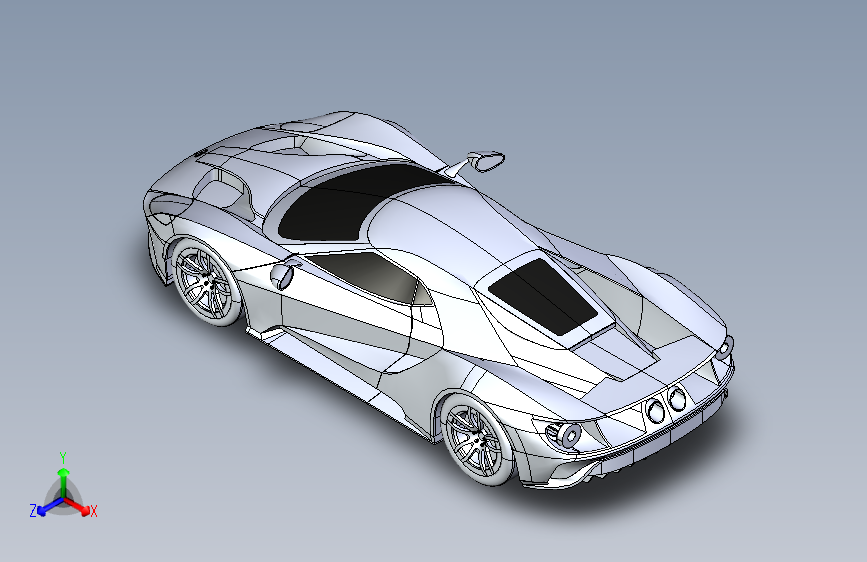The image size is (867, 562).
Task: Select the rear wheel of the car
Action: tap(476, 439)
